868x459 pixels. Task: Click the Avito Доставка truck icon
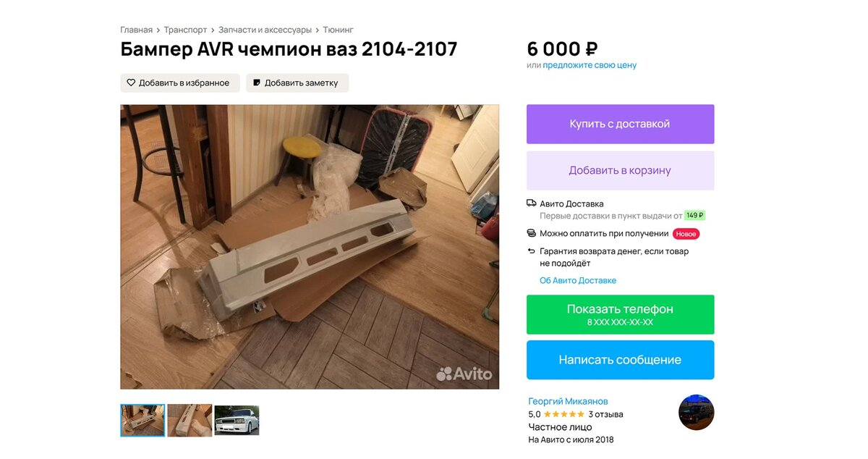(532, 203)
